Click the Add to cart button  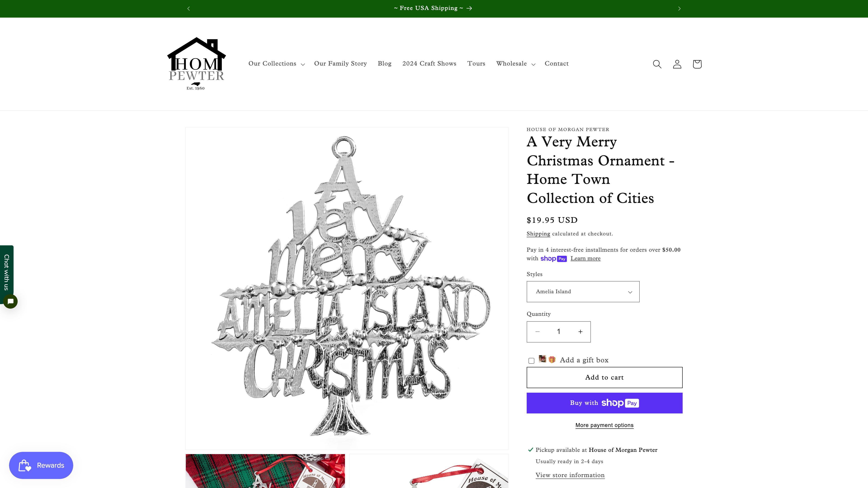pyautogui.click(x=604, y=378)
